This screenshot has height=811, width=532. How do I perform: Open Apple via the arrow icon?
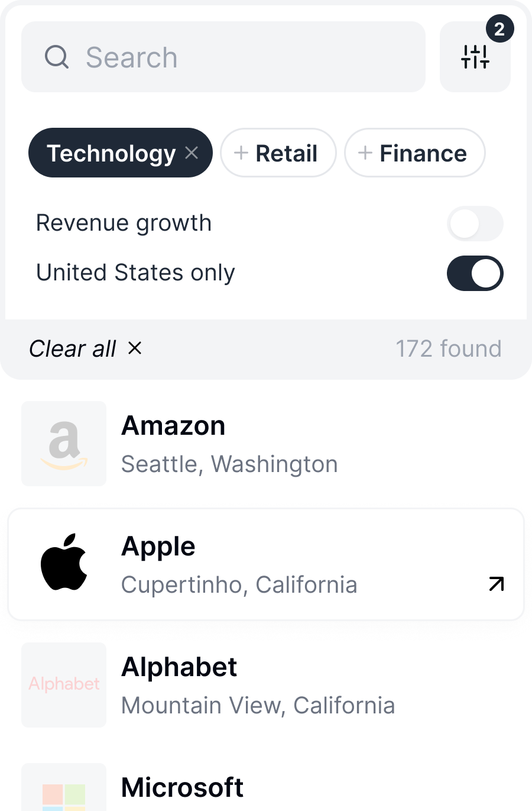(496, 584)
